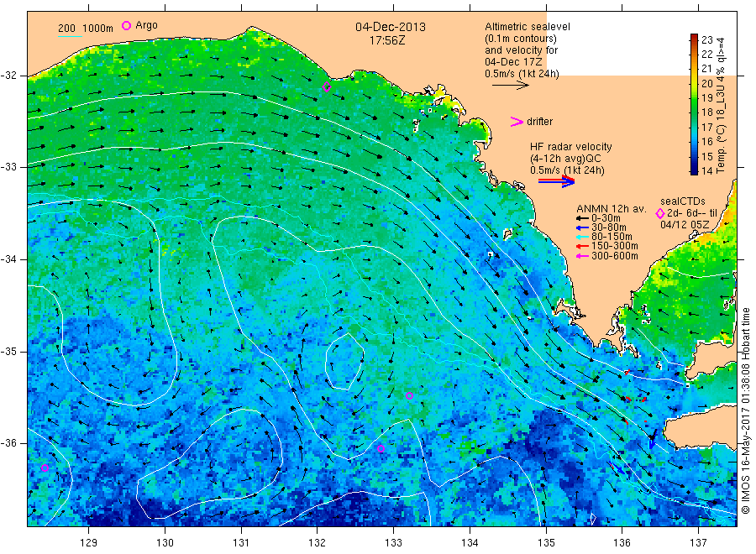
Task: Click the Argo circle marker near 132.8E, 36S
Action: (x=381, y=448)
